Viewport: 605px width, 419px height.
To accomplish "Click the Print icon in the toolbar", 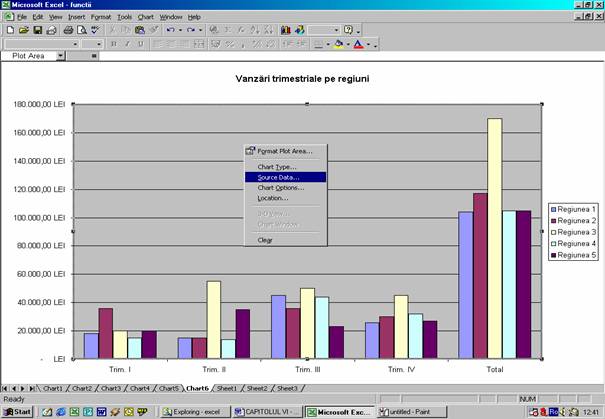I will point(68,30).
